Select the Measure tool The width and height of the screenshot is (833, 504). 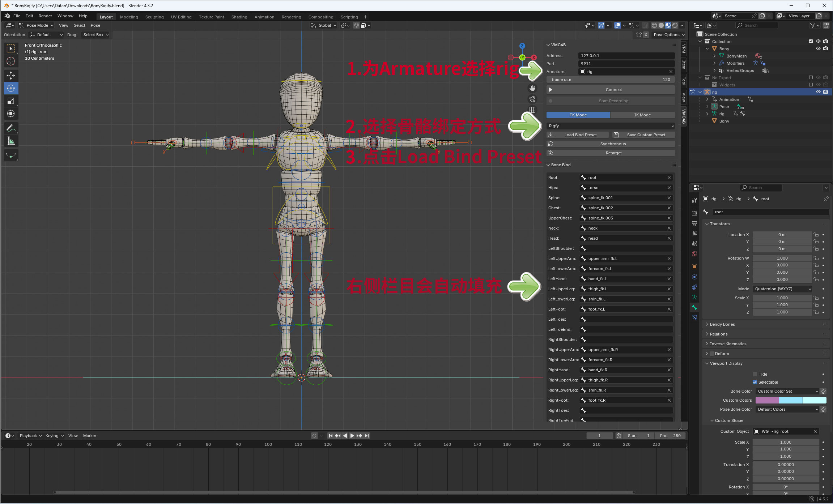click(11, 141)
